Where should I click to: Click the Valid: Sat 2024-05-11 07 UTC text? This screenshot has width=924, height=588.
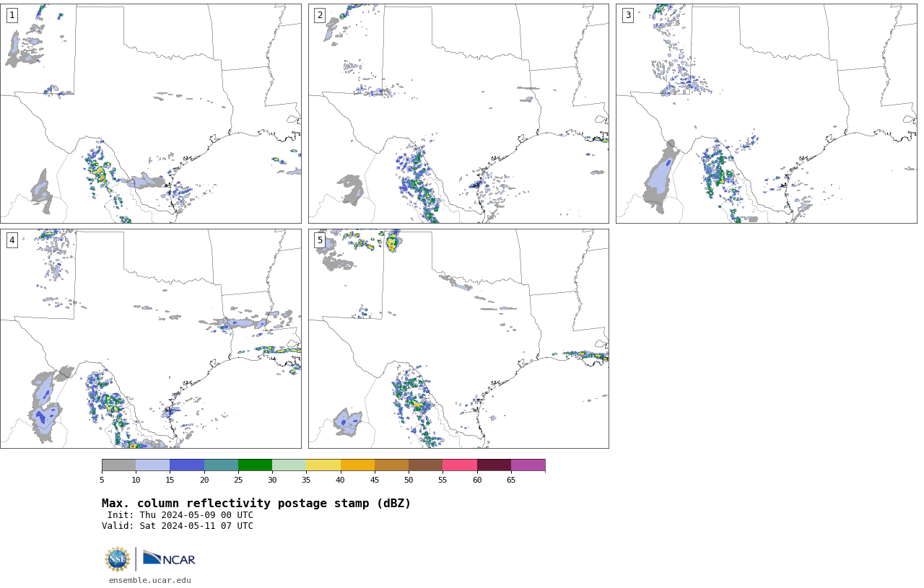(x=178, y=526)
